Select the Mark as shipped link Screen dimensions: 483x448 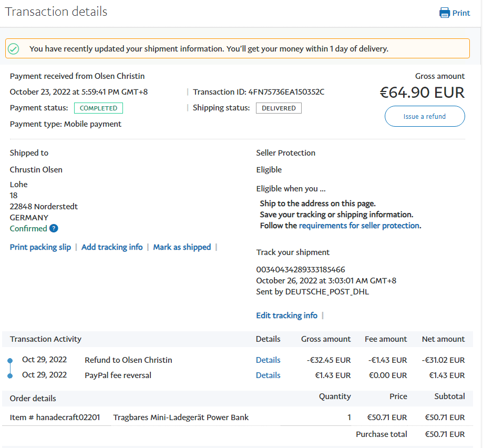pyautogui.click(x=182, y=247)
